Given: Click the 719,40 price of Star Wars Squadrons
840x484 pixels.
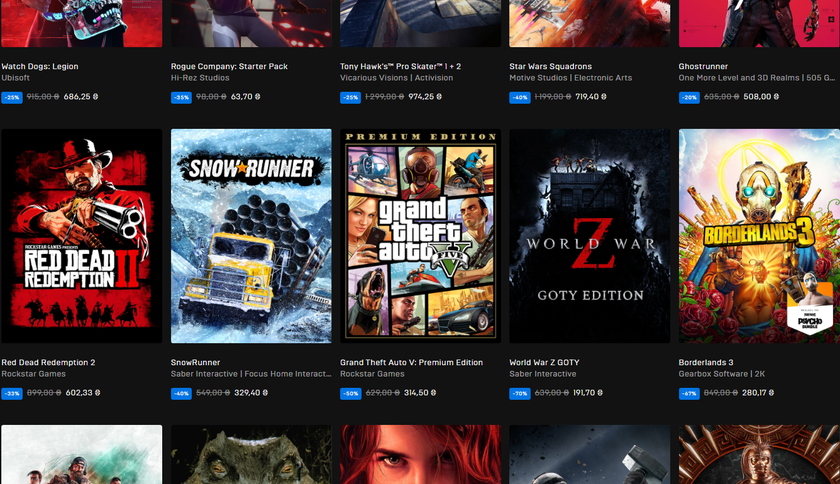Looking at the screenshot, I should point(591,97).
